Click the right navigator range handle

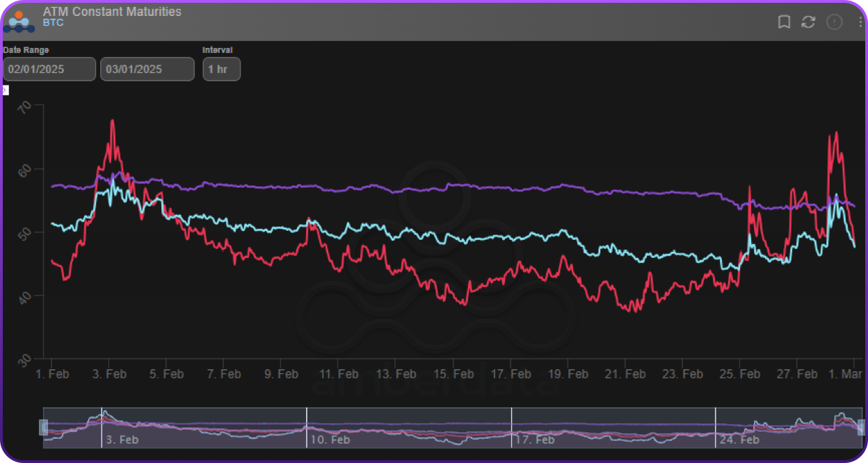862,428
